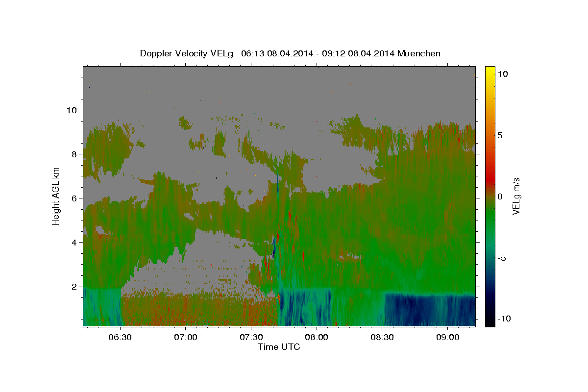Click the '08:00' time axis label
588x392 pixels.
(317, 337)
